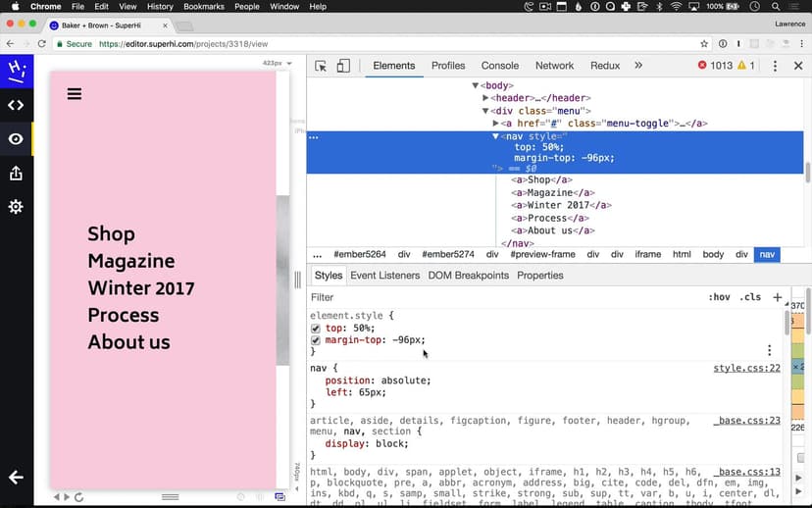Open the Event Listeners tab
Viewport: 812px width, 508px height.
tap(384, 276)
